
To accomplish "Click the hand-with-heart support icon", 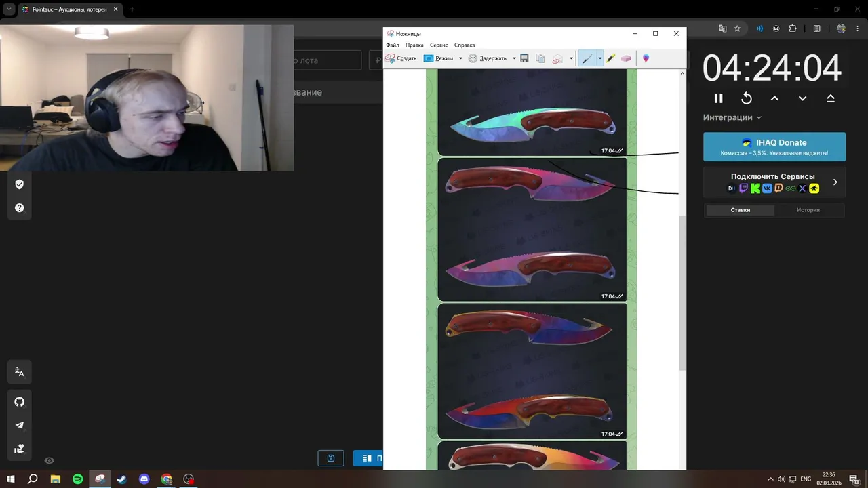I will [19, 449].
